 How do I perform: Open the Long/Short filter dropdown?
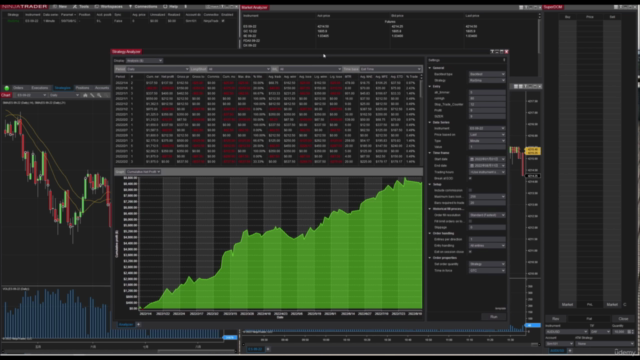click(x=239, y=69)
